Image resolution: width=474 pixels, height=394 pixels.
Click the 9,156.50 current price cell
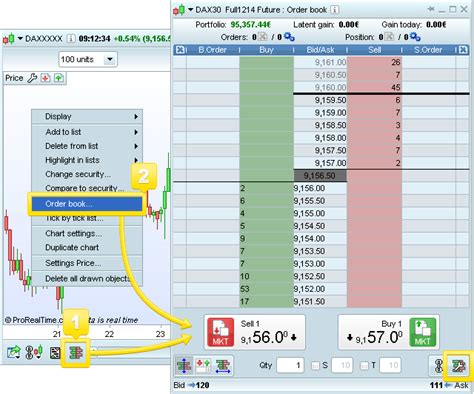point(320,176)
